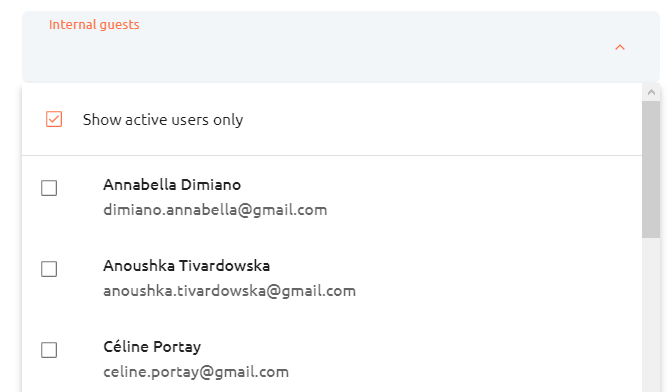Select the Annabella Dimiano name entry
Image resolution: width=672 pixels, height=392 pixels.
click(172, 185)
